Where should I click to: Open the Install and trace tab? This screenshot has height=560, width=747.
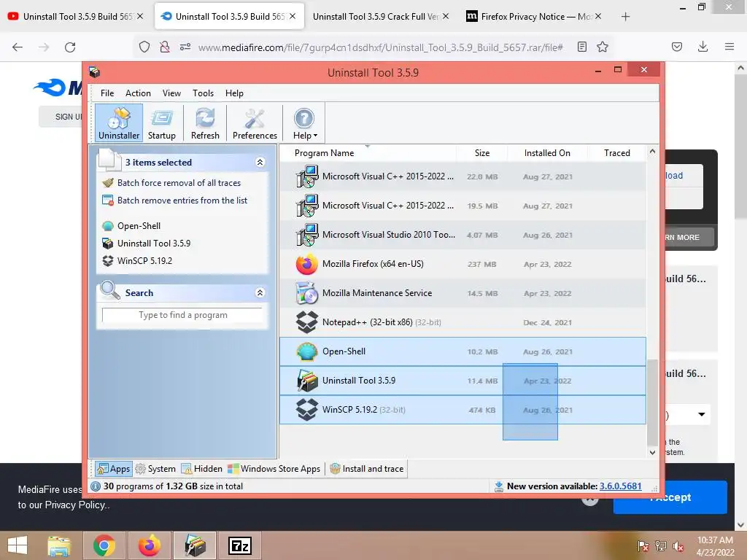coord(367,469)
